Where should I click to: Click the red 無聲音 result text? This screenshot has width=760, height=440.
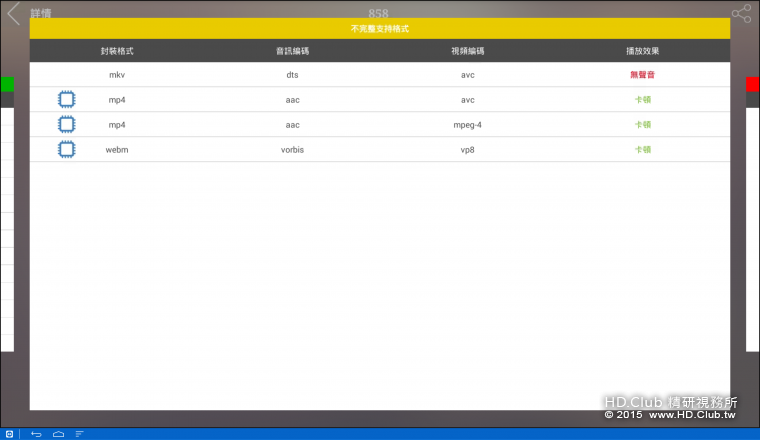pos(643,75)
